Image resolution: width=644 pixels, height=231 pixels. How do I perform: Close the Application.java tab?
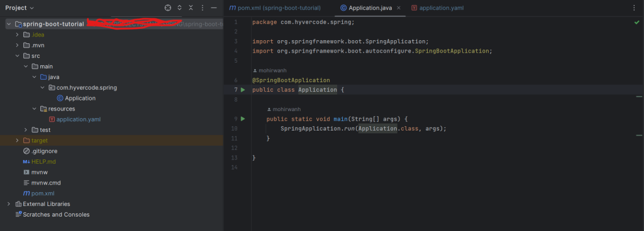(398, 8)
